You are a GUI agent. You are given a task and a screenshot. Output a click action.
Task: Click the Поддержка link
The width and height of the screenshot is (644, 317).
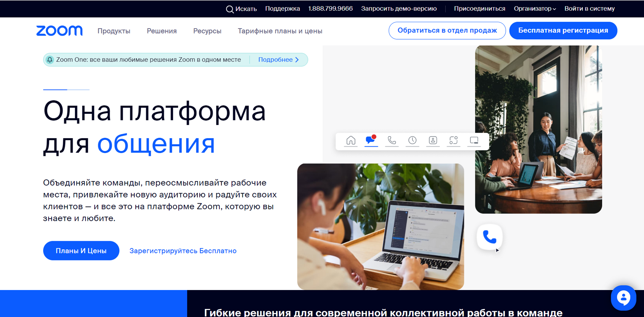click(x=282, y=9)
